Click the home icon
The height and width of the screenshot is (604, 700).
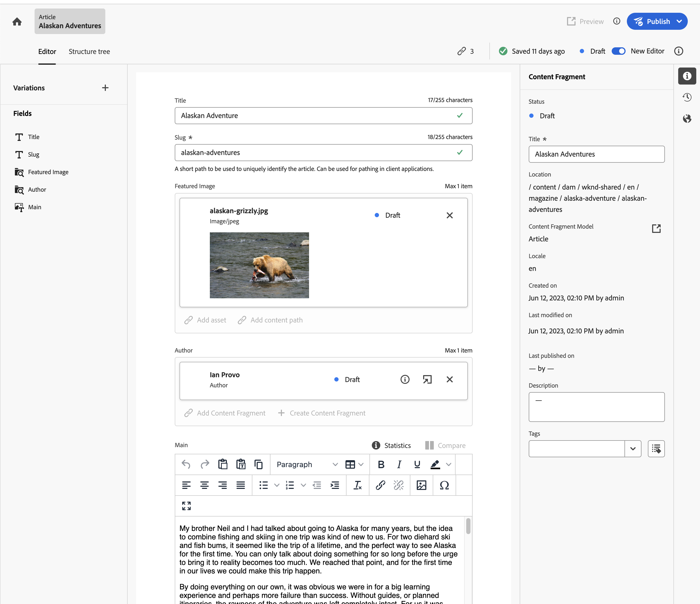pyautogui.click(x=17, y=22)
